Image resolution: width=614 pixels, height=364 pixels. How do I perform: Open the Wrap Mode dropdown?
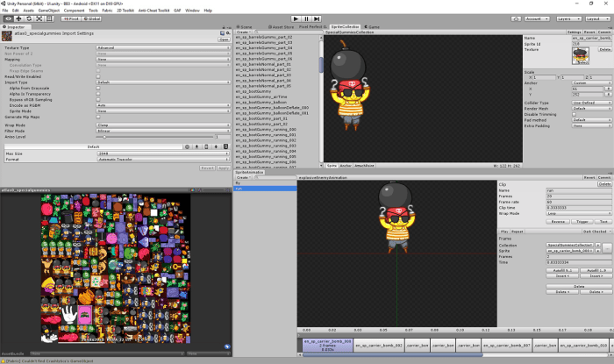163,125
